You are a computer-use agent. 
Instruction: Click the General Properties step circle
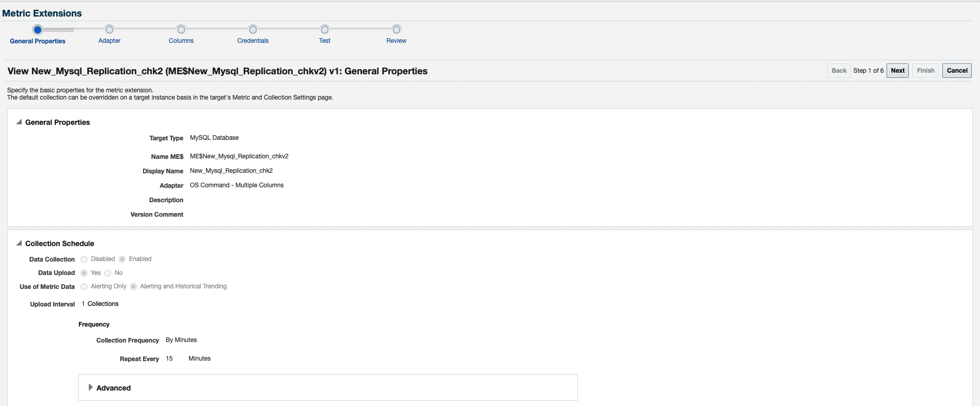[38, 30]
